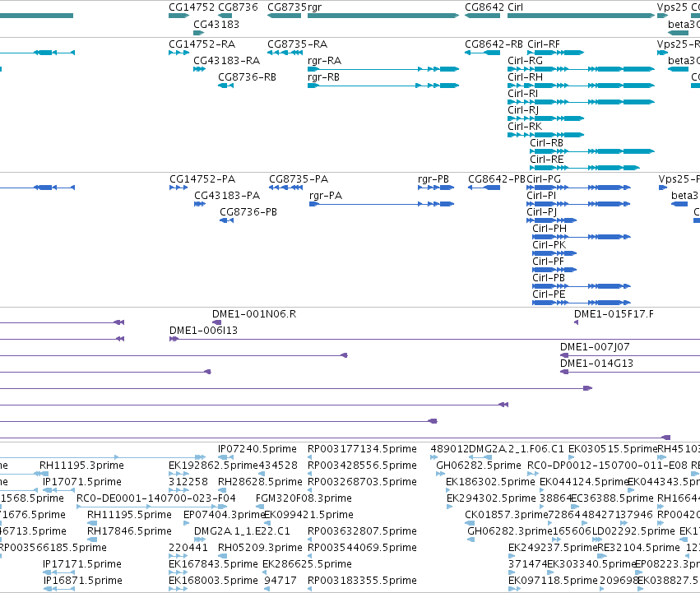Viewport: 700px width, 593px height.
Task: Select the EK286625.5prime EST label
Action: pos(307,564)
